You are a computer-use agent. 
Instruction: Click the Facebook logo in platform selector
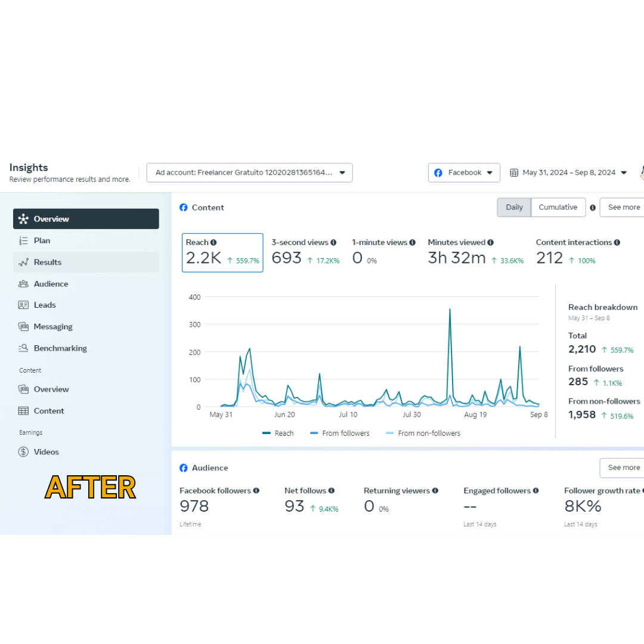coord(438,172)
